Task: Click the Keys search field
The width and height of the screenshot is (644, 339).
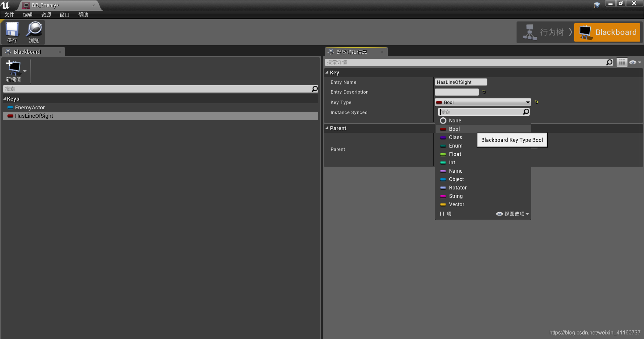Action: coord(157,89)
